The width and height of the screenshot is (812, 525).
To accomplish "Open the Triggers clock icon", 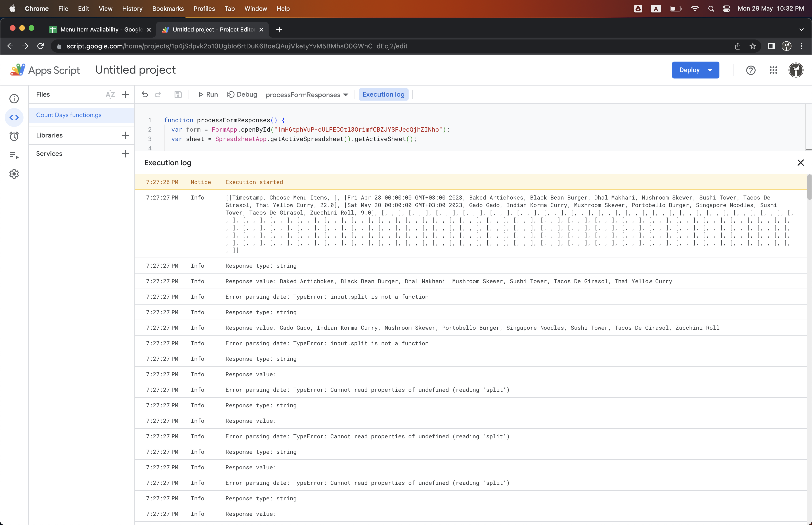I will [x=14, y=136].
